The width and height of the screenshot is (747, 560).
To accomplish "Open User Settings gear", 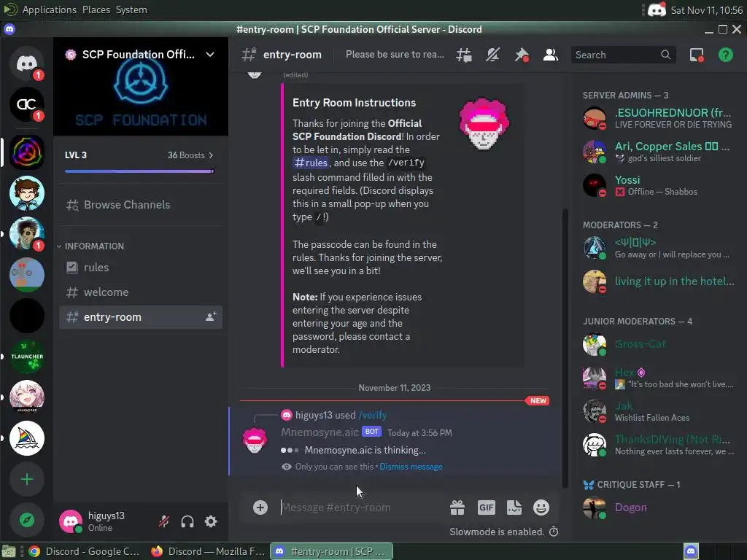I will click(x=211, y=521).
